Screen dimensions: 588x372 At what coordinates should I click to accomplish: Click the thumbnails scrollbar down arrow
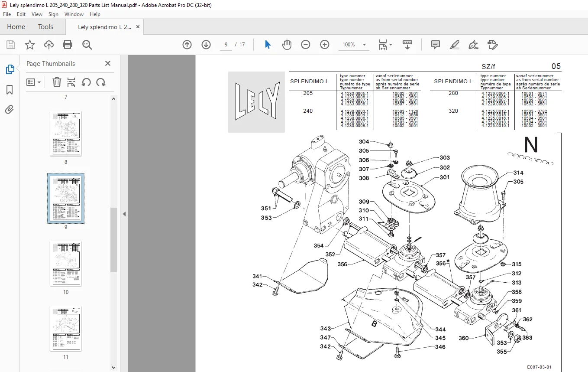114,368
